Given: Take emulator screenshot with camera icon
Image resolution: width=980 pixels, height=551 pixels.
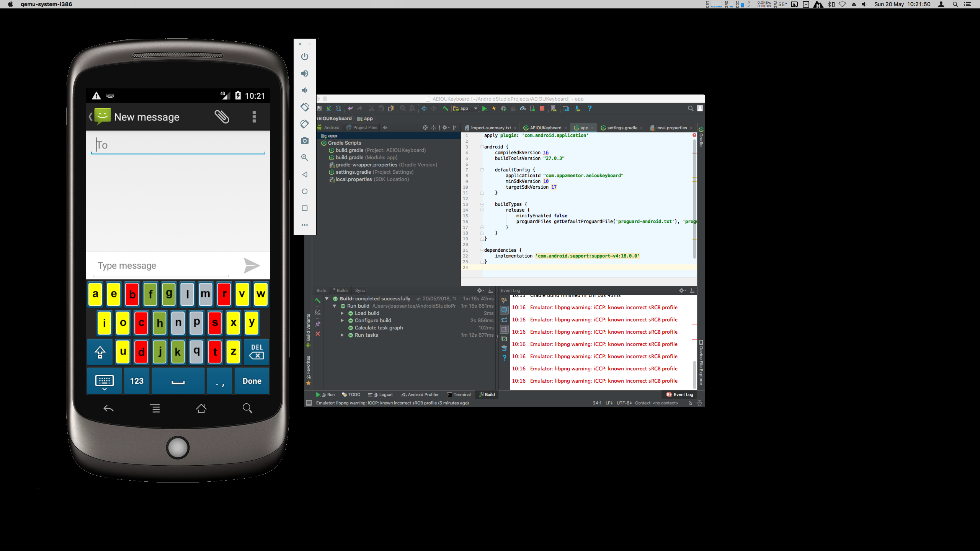Looking at the screenshot, I should (x=305, y=141).
